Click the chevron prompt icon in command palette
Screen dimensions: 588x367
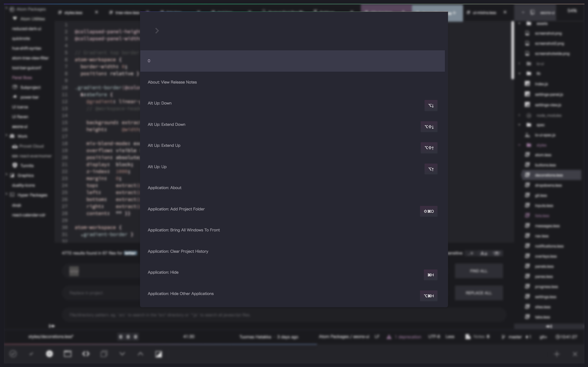point(157,31)
